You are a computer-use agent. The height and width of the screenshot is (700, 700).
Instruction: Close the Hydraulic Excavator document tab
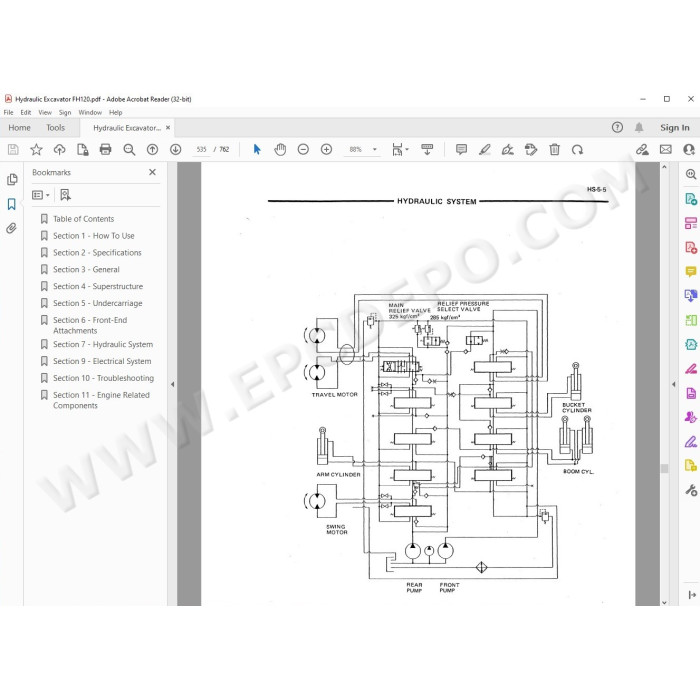click(168, 128)
